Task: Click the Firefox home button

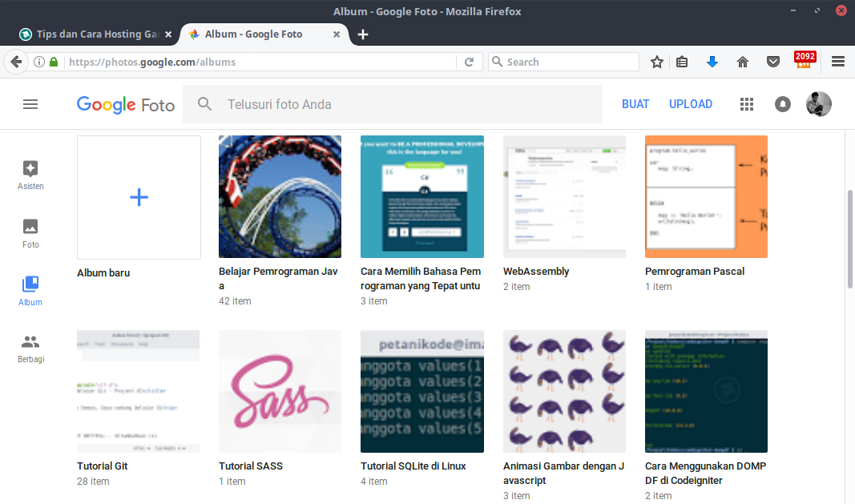Action: [x=743, y=62]
